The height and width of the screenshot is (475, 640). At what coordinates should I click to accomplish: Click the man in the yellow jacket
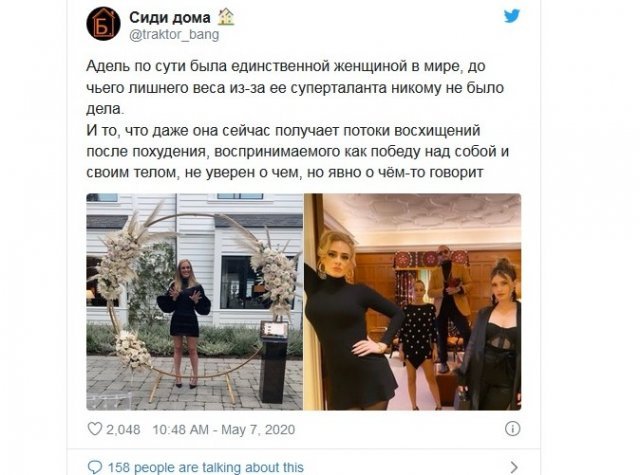click(x=449, y=308)
